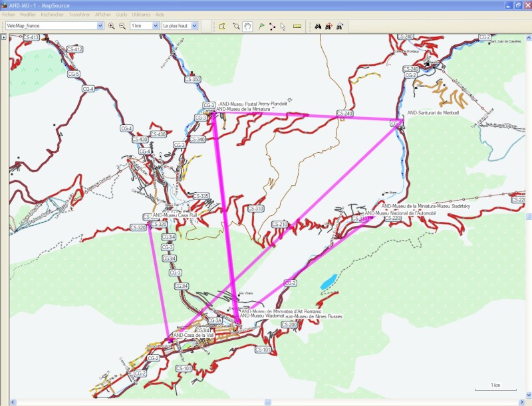
Task: Click the AND-Museu Viladomat waypoint label
Action: [x=262, y=316]
